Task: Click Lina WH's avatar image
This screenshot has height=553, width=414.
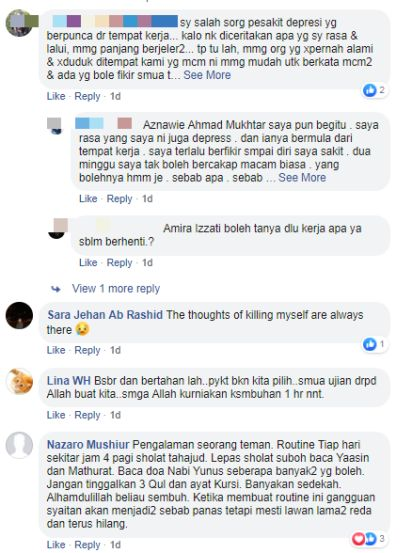Action: pos(20,381)
